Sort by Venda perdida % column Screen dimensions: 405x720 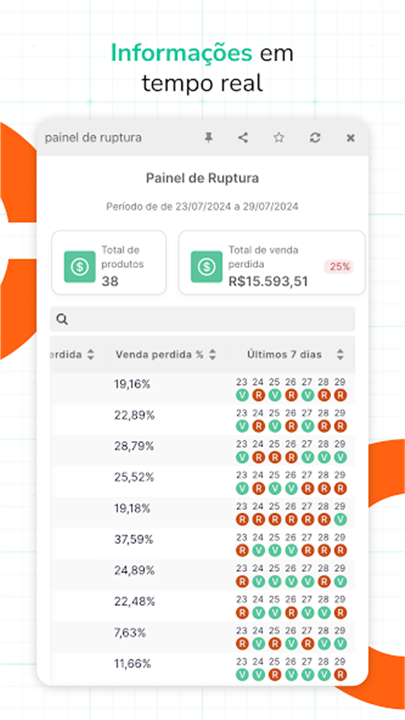[212, 354]
